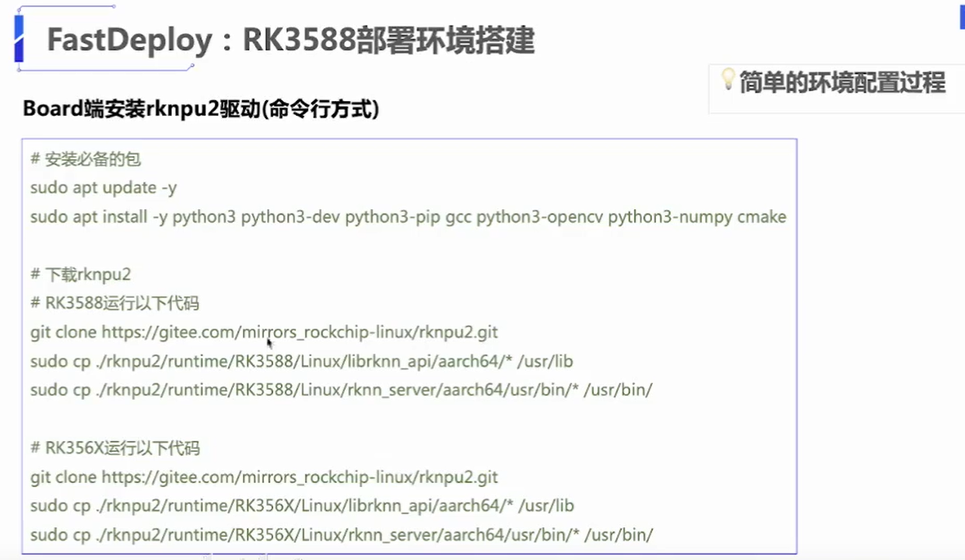Click the RK3588运行以下代码 comment line
965x560 pixels.
(114, 303)
